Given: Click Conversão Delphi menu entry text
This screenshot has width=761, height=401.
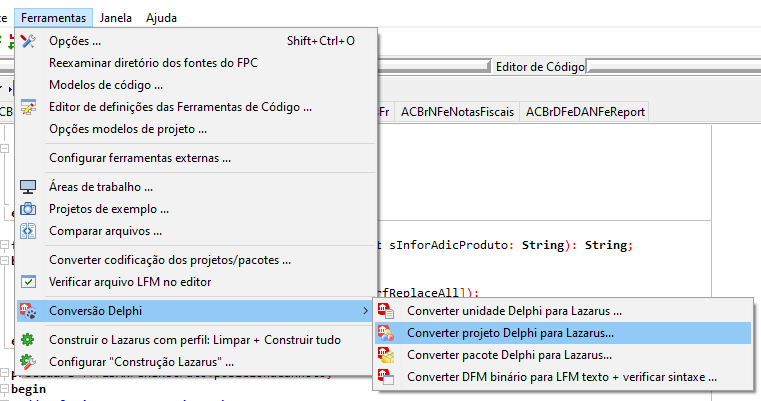Looking at the screenshot, I should [x=96, y=311].
